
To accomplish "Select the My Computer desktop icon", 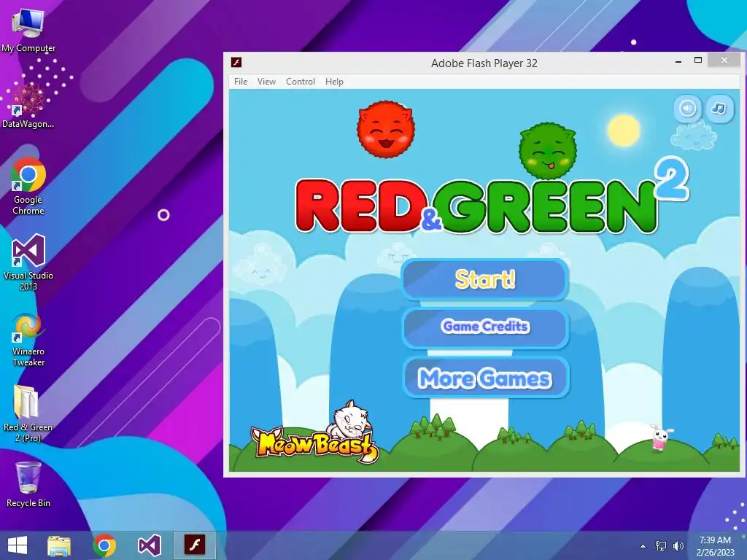I will tap(28, 30).
